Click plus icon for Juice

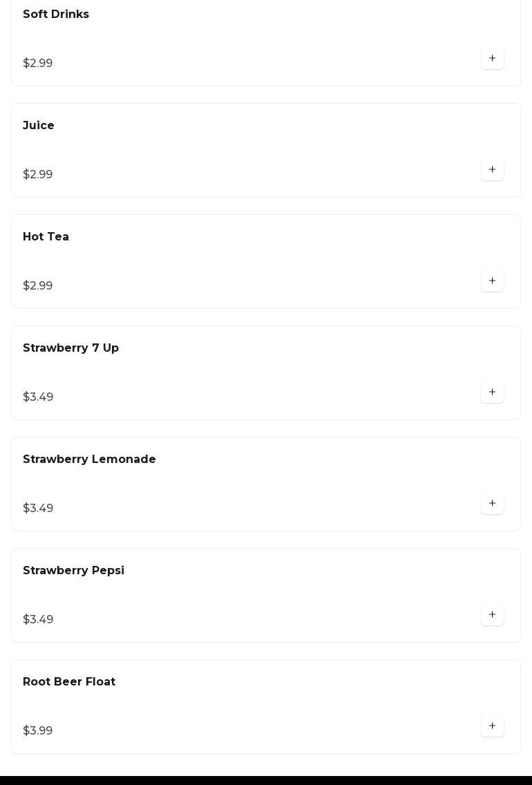[492, 170]
